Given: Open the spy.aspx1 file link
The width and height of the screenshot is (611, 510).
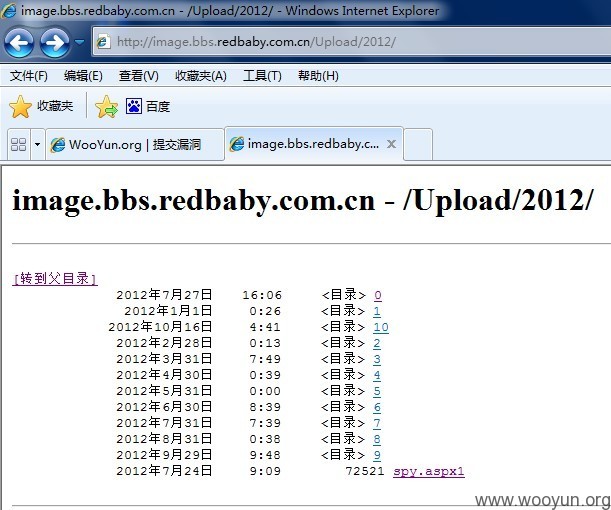Looking at the screenshot, I should click(429, 471).
